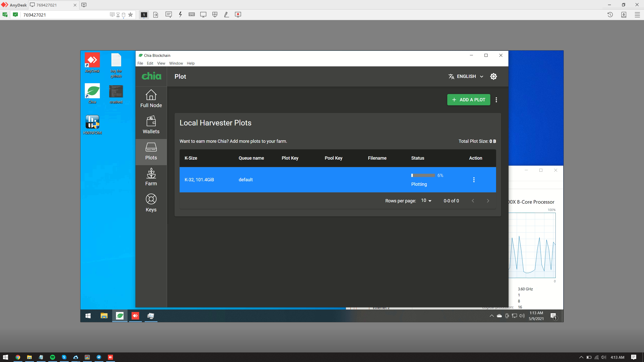Open AnyDesk file transfer icon
The width and height of the screenshot is (644, 362).
pos(155,15)
